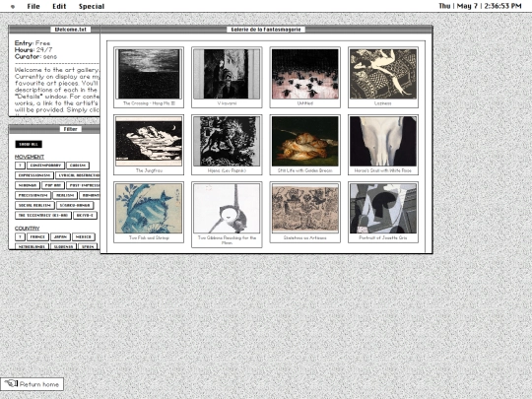532x399 pixels.
Task: Click the 'Curator: sens' line
Action: coord(35,57)
